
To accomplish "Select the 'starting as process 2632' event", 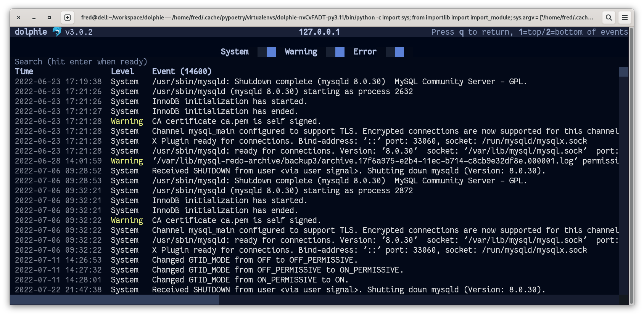I will [282, 91].
